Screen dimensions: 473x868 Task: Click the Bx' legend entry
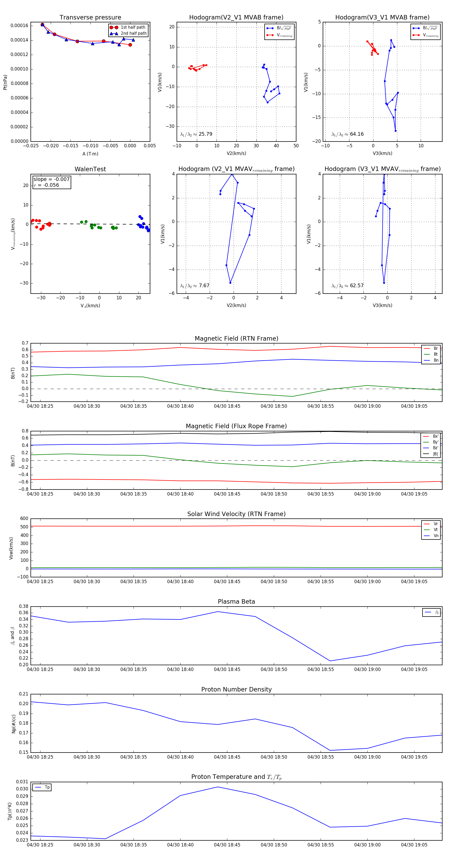pyautogui.click(x=431, y=436)
